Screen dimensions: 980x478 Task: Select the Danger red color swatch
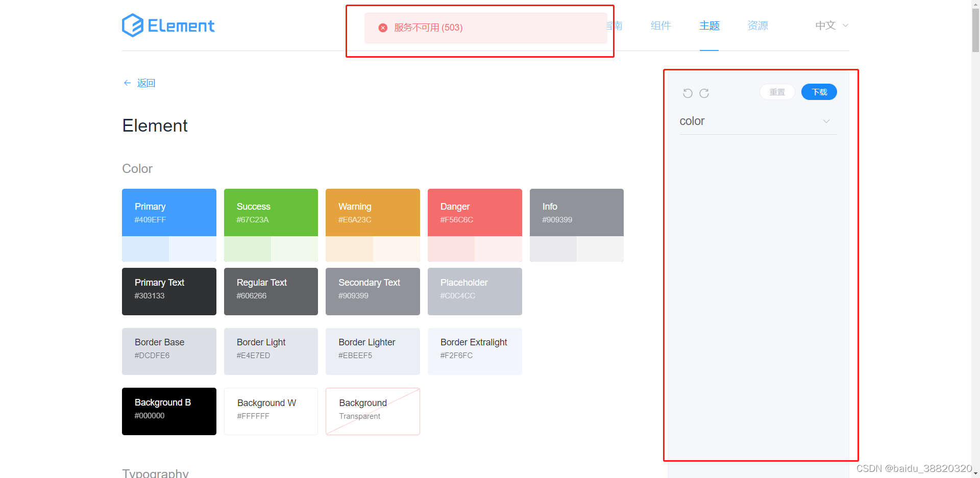click(x=474, y=212)
